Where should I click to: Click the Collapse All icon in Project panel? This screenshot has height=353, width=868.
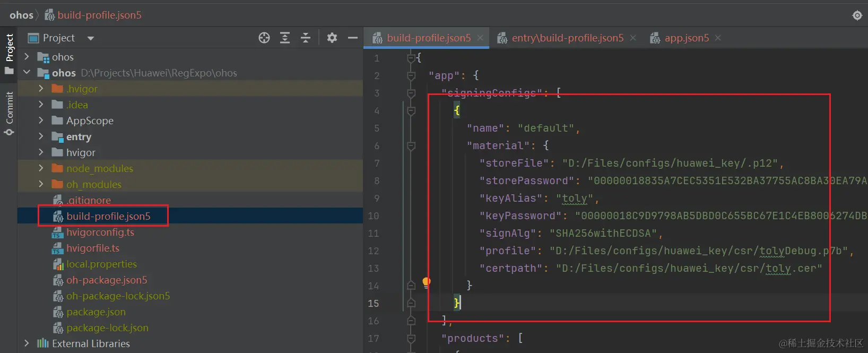click(306, 38)
